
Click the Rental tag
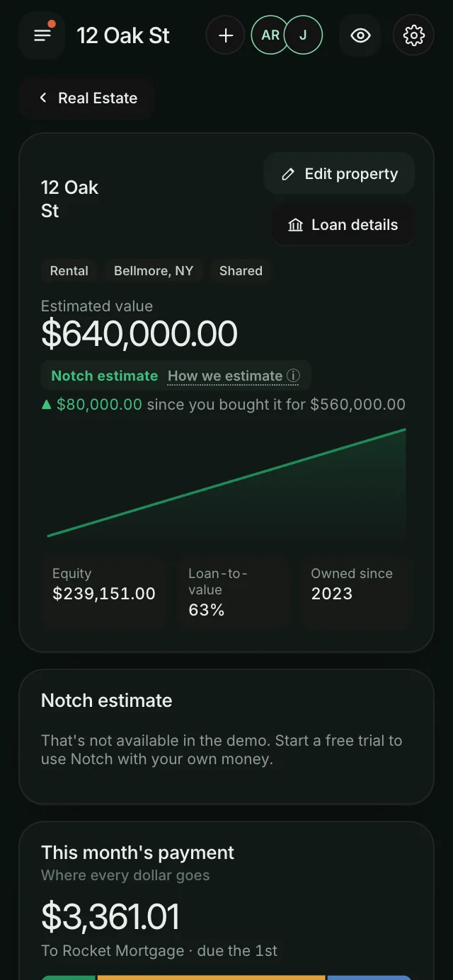tap(69, 271)
